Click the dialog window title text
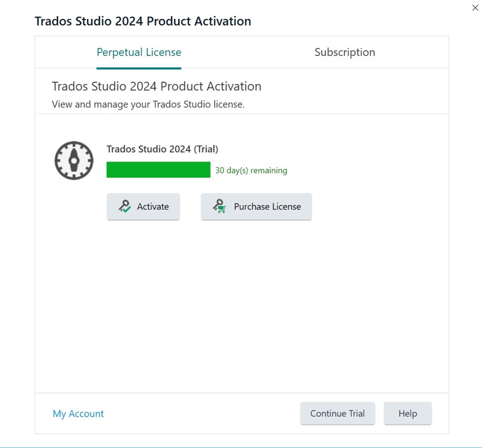Image resolution: width=482 pixels, height=448 pixels. pyautogui.click(x=143, y=21)
